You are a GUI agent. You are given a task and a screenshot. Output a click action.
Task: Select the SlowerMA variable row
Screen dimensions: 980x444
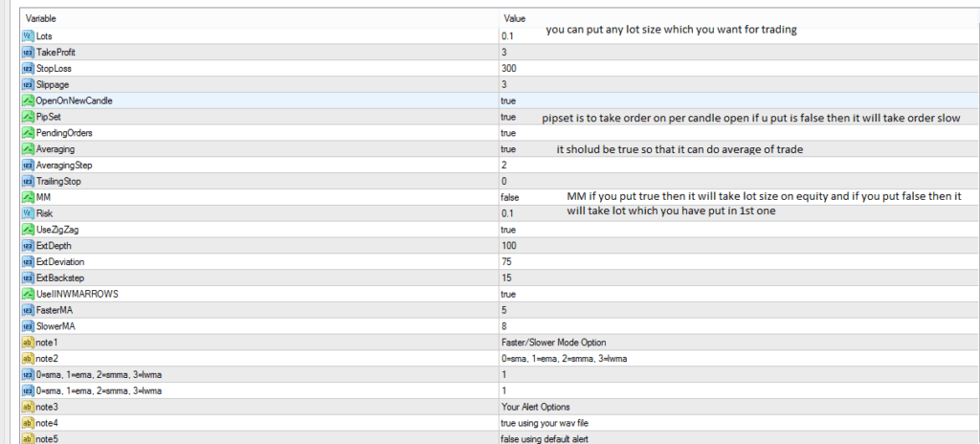[x=56, y=326]
